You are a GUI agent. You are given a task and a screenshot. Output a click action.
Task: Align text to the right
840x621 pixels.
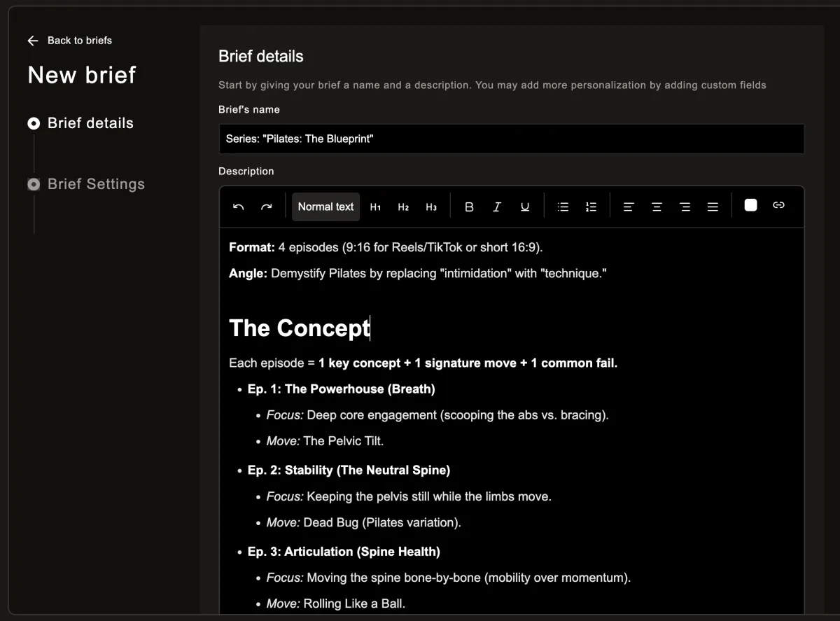tap(685, 207)
